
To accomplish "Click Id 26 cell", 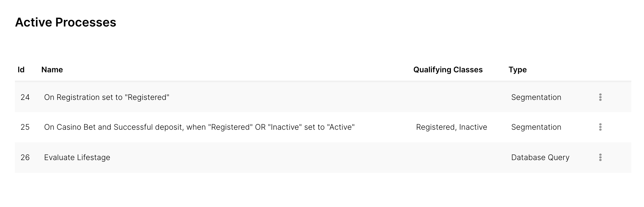I will [25, 157].
